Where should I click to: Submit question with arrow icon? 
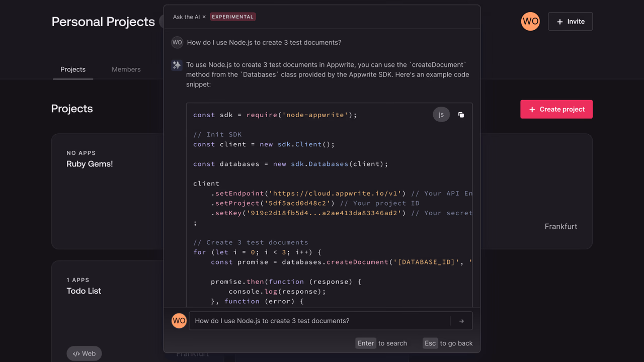coord(461,321)
